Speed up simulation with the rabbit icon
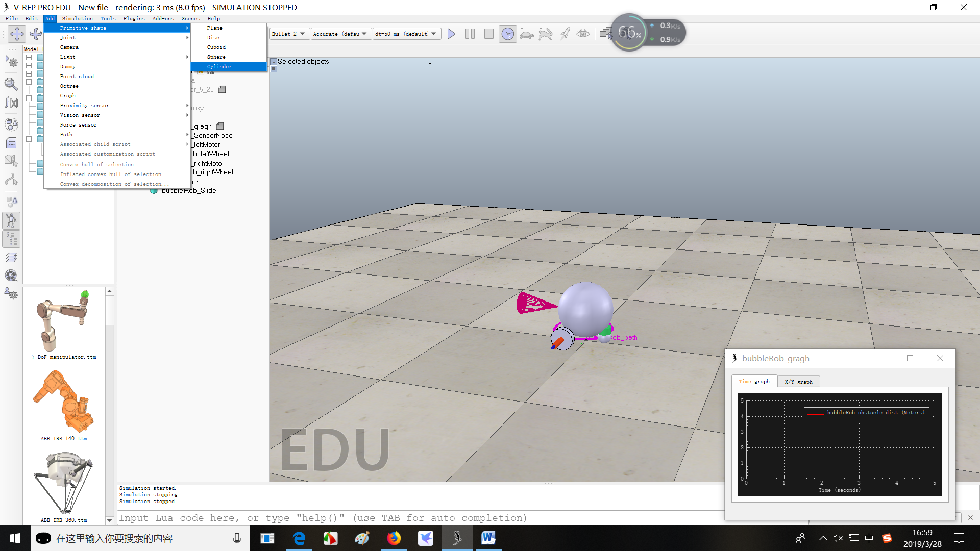The image size is (980, 551). tap(546, 34)
